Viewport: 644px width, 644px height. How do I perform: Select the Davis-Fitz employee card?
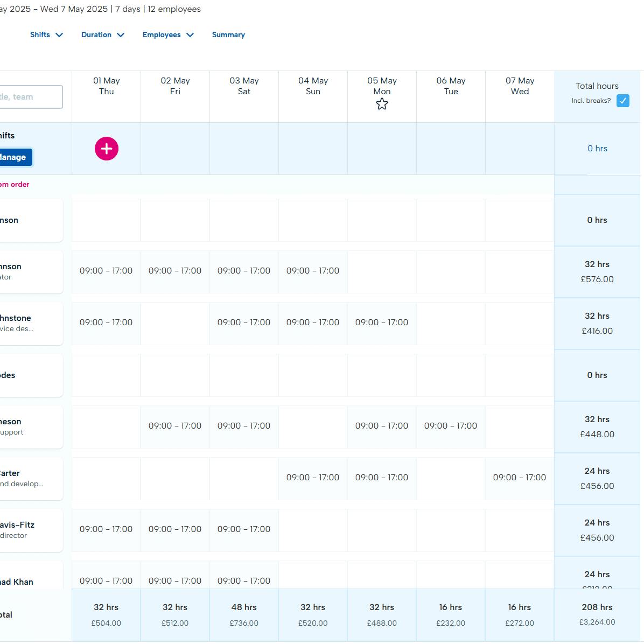(30, 530)
